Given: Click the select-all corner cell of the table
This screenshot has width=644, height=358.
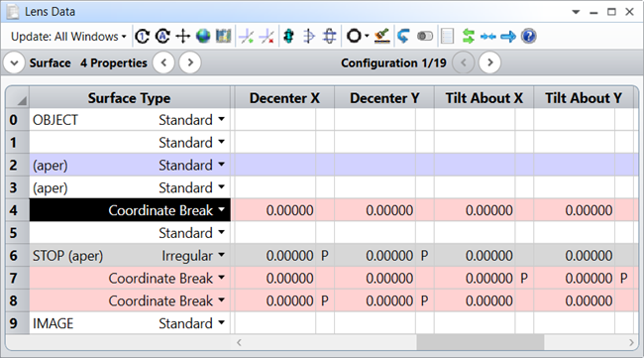Looking at the screenshot, I should pos(17,98).
